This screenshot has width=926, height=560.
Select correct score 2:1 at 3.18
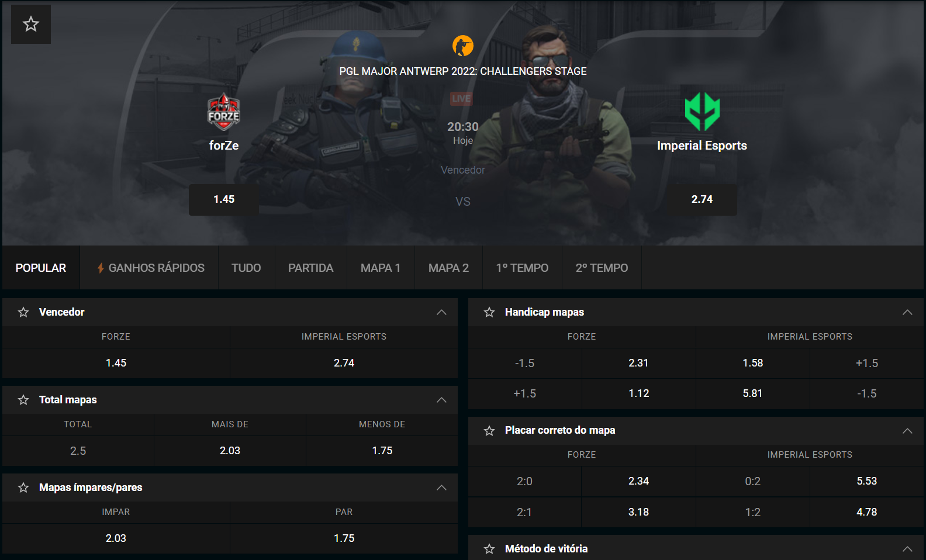(638, 512)
